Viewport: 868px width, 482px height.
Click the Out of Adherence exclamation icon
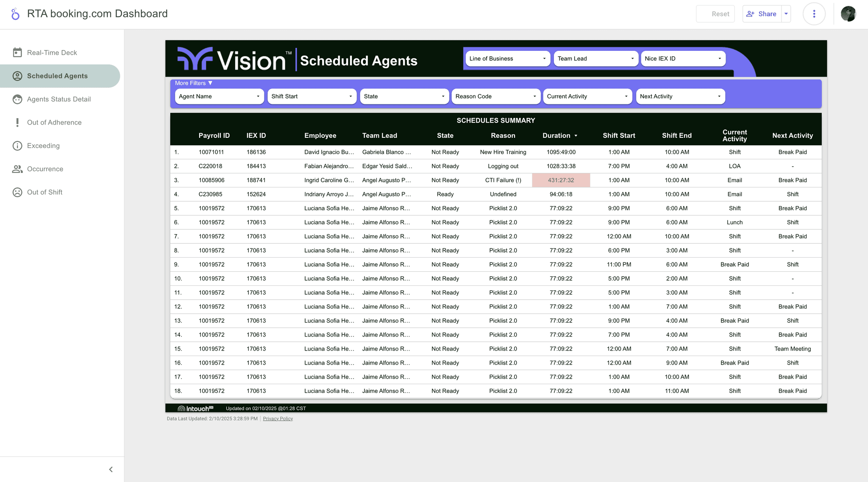tap(17, 123)
